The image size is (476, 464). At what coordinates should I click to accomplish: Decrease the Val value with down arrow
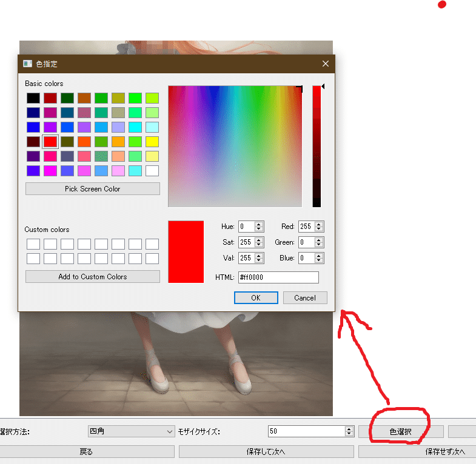point(259,260)
